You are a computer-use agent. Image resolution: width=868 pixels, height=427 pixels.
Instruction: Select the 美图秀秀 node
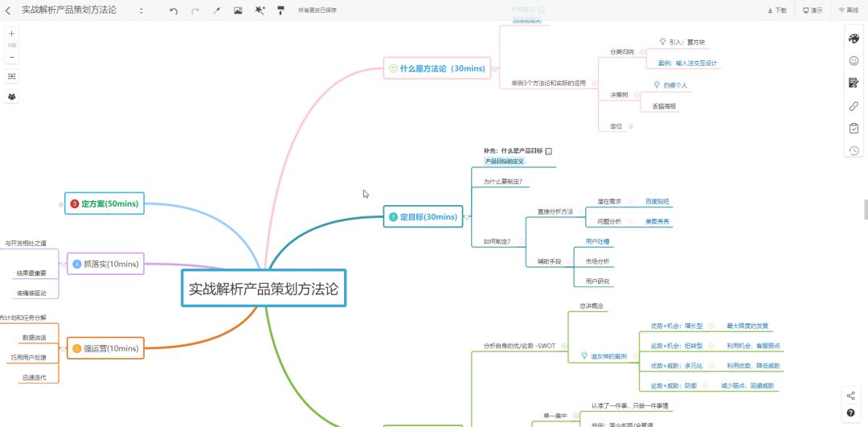[657, 221]
